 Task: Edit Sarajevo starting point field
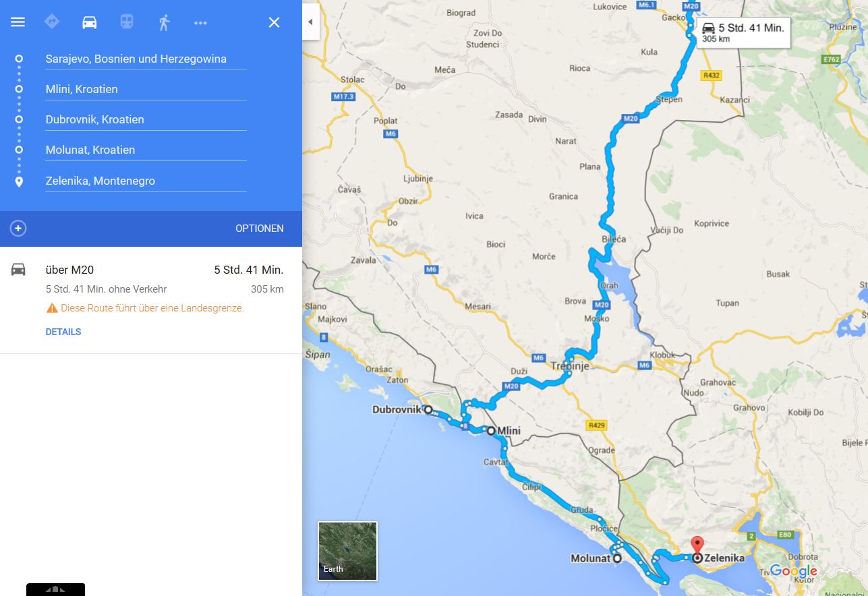pyautogui.click(x=146, y=59)
